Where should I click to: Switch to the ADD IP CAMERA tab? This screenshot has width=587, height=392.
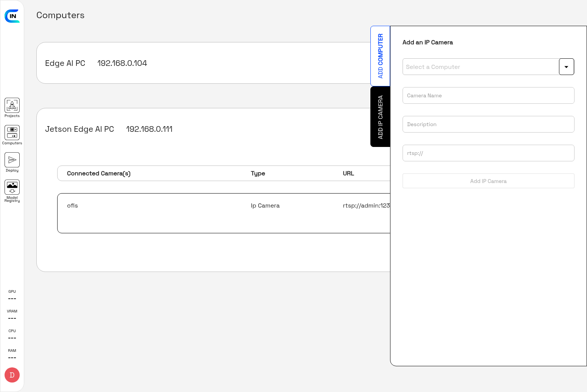tap(380, 116)
